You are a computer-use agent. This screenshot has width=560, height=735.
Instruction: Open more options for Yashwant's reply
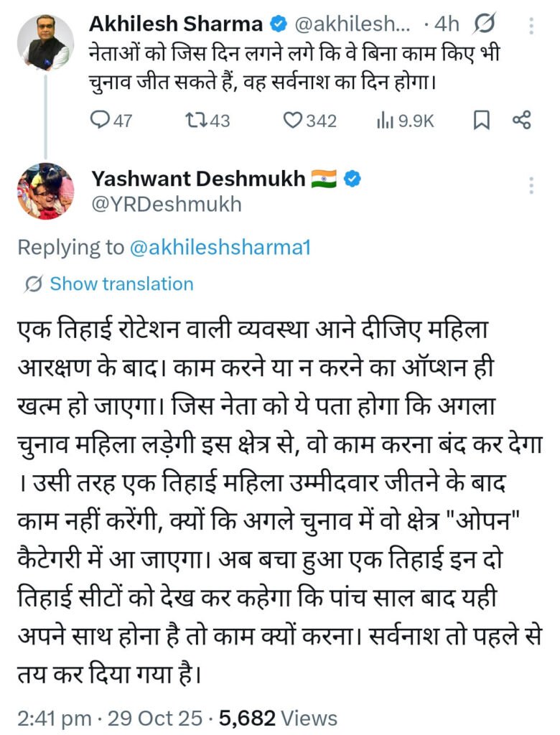coord(531,186)
